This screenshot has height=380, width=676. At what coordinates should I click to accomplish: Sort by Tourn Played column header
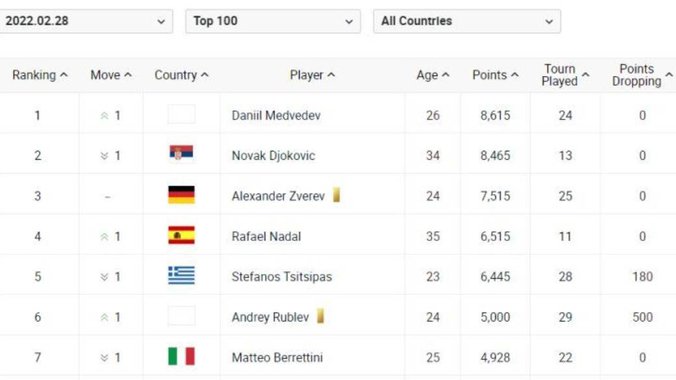point(565,75)
